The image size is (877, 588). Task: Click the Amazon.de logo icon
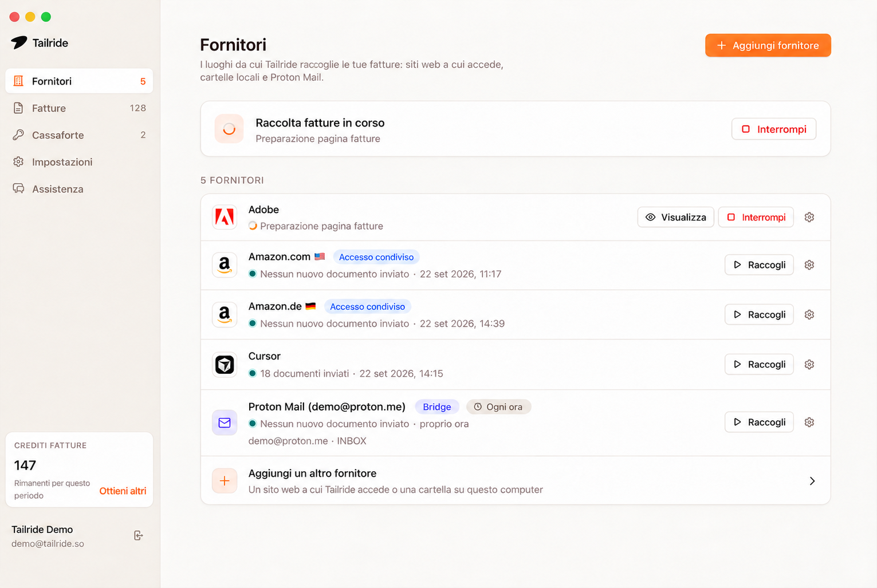[x=225, y=314]
